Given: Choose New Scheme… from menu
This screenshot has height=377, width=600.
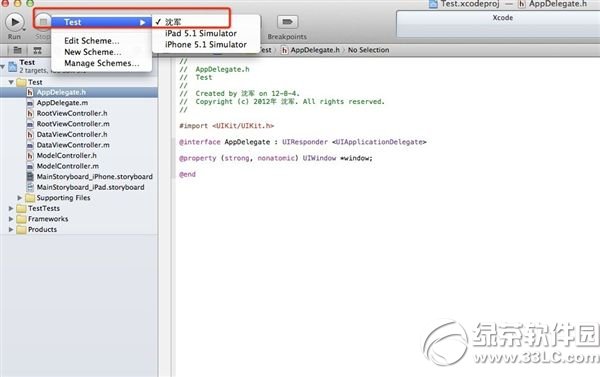Looking at the screenshot, I should tap(93, 52).
